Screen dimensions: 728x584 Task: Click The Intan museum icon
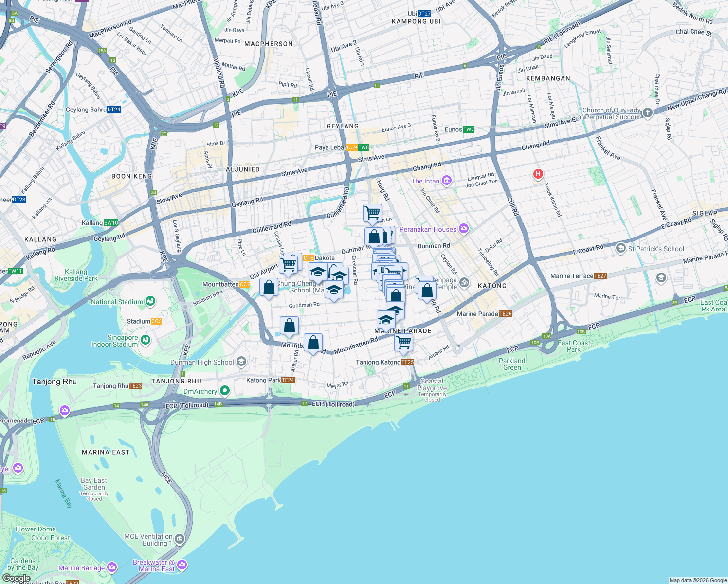click(x=447, y=181)
